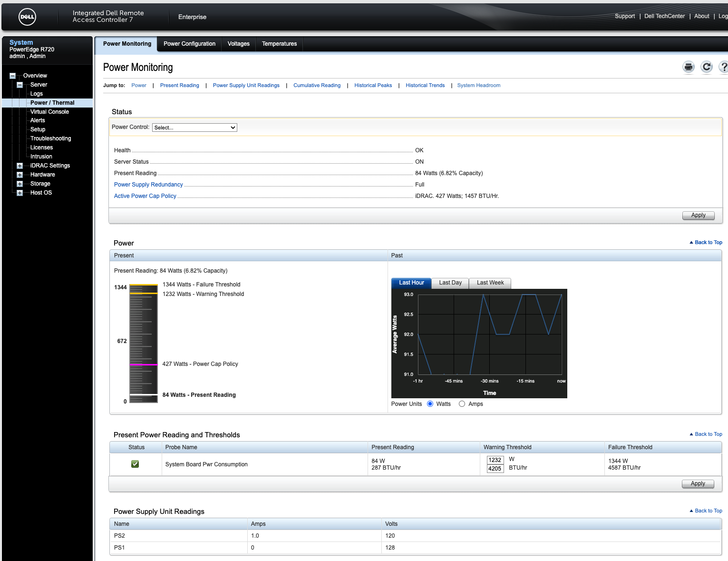728x561 pixels.
Task: Select Last Hour graph tab
Action: tap(411, 283)
